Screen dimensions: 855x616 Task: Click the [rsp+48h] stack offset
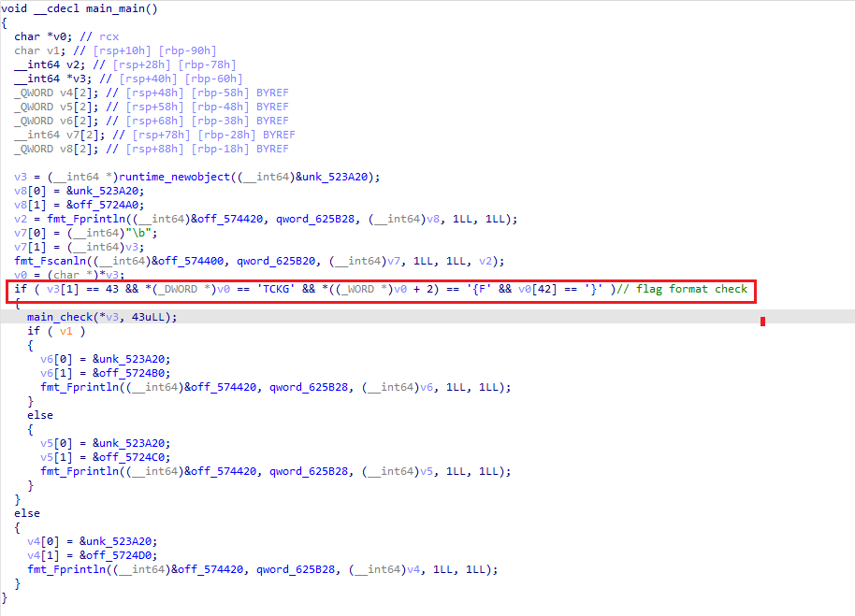(155, 93)
